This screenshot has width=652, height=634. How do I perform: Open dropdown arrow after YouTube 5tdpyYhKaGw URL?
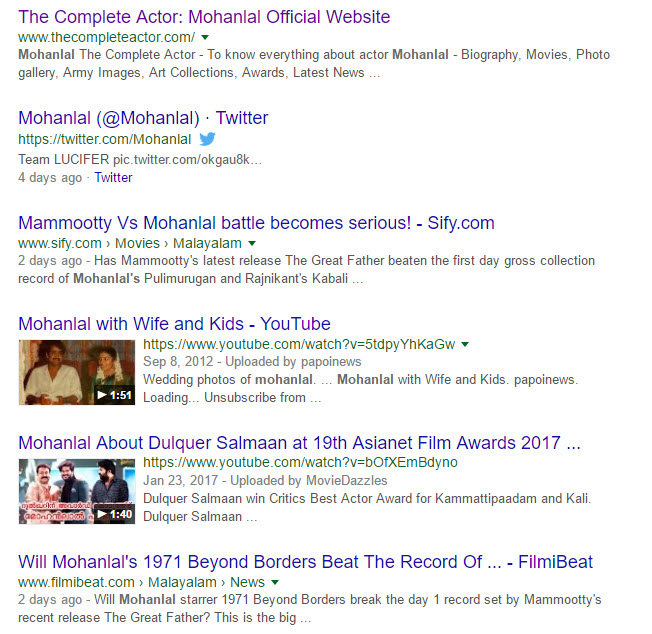pos(465,344)
